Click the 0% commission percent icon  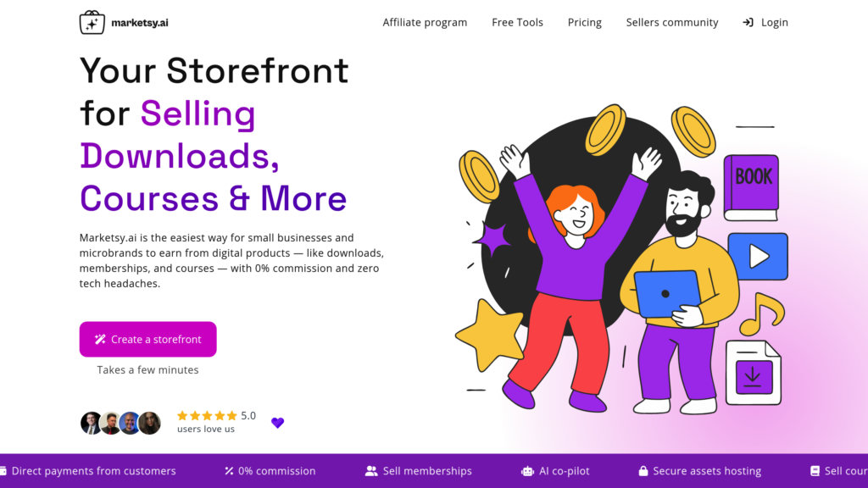pyautogui.click(x=229, y=471)
